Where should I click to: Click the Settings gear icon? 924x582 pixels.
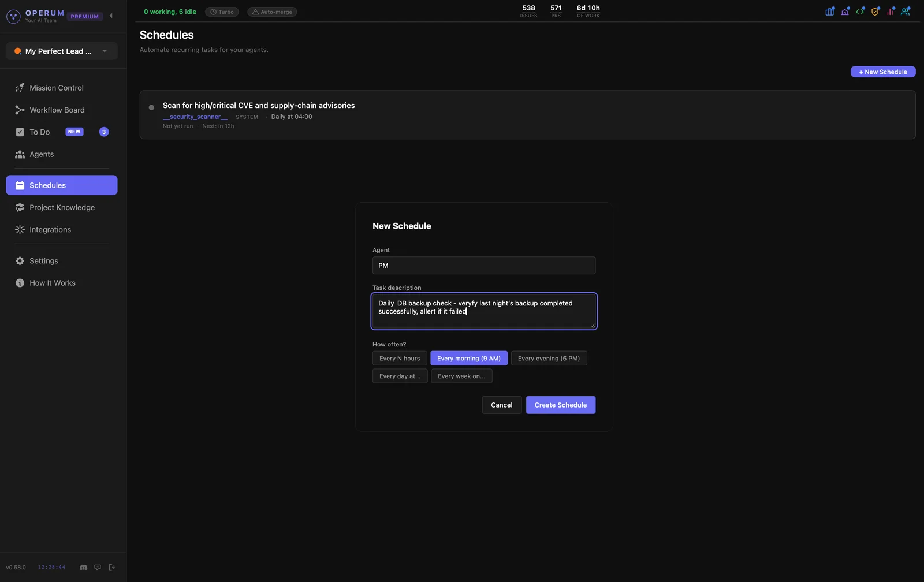[20, 261]
